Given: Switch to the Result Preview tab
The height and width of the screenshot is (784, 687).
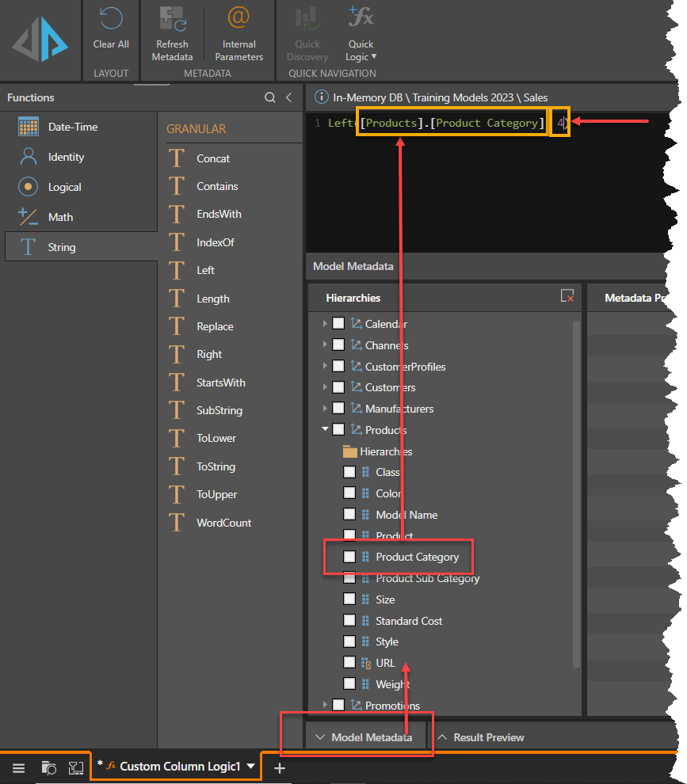Looking at the screenshot, I should point(481,737).
